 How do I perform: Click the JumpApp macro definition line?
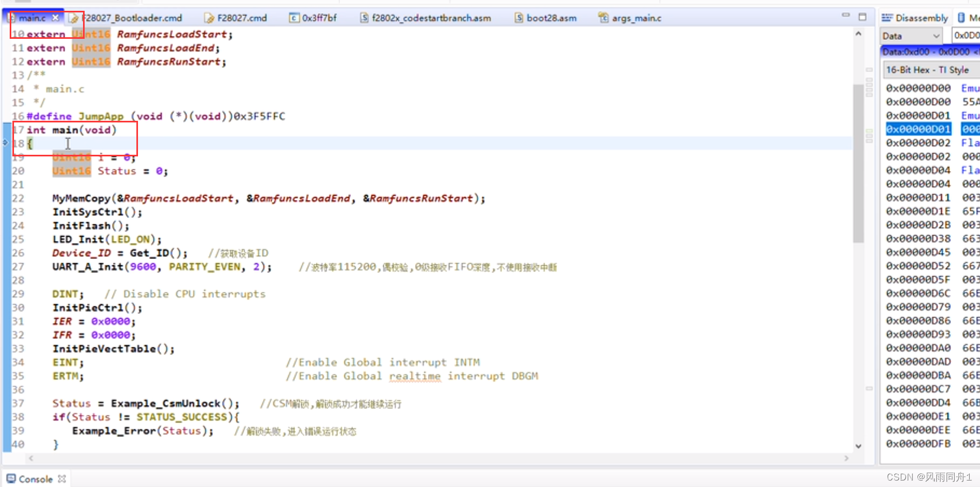(156, 116)
